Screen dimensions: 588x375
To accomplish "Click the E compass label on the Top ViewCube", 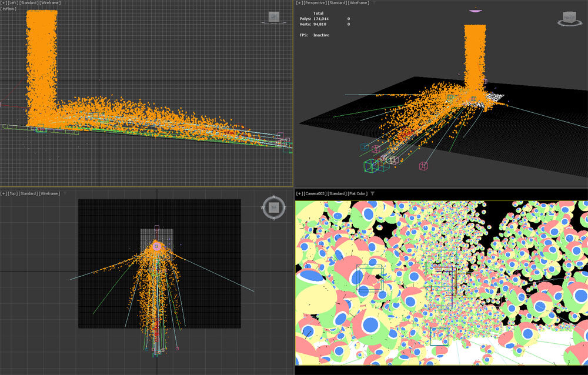I will (285, 207).
